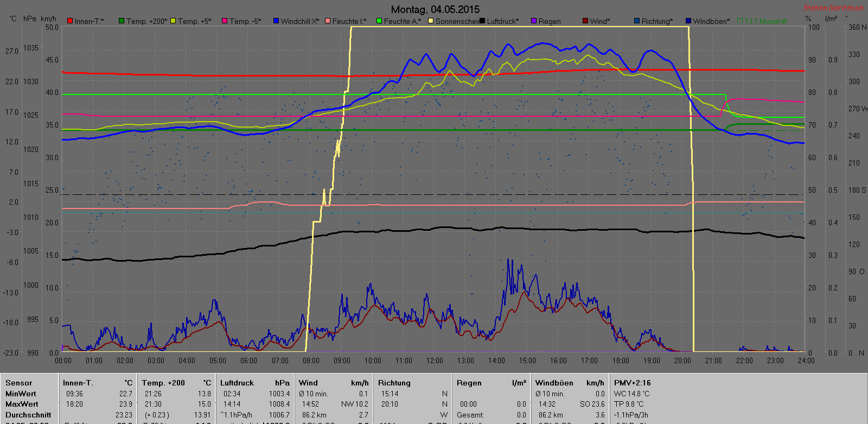Select the MaxWert row label
868x424 pixels.
(22, 404)
